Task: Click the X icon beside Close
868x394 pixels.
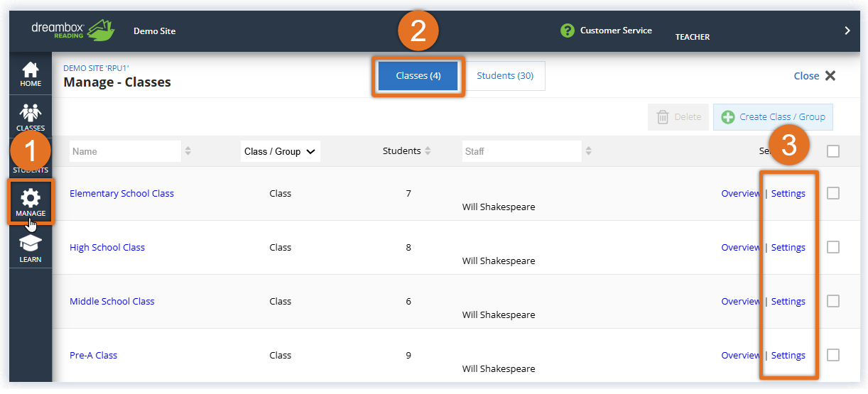Action: pos(830,76)
